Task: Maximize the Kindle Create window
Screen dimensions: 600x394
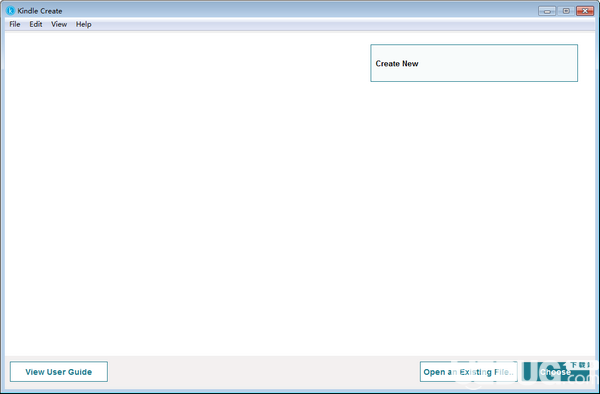Action: tap(566, 11)
